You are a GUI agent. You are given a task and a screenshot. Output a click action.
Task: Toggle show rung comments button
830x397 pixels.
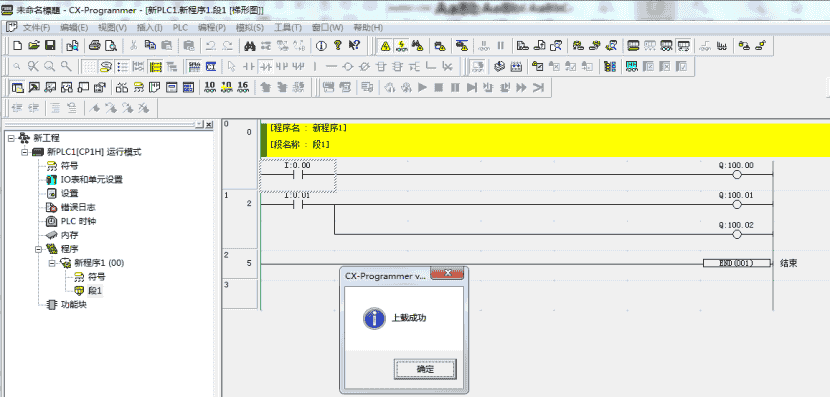coord(106,66)
